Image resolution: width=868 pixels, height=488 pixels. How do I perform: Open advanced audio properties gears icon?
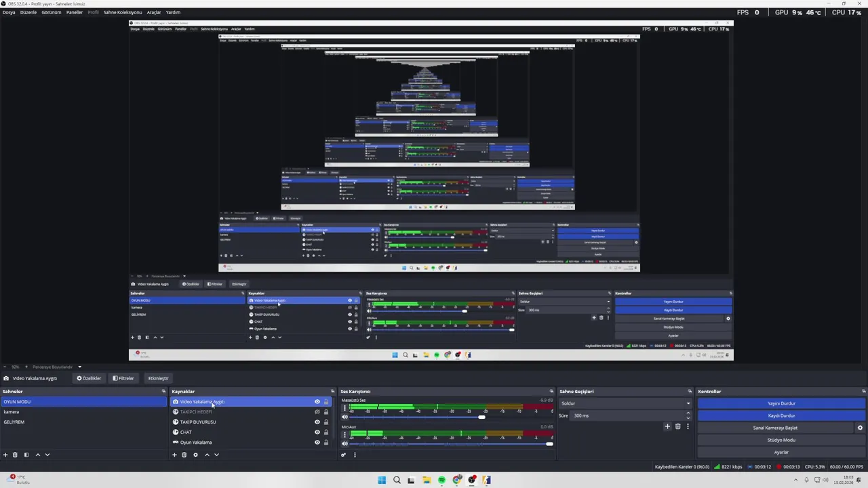tap(344, 455)
